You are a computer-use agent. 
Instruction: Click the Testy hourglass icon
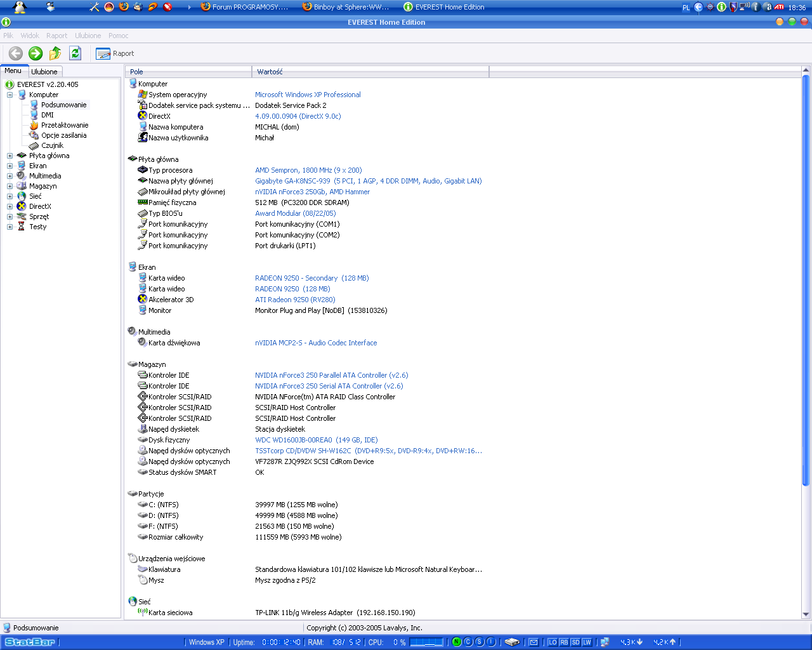(x=22, y=227)
